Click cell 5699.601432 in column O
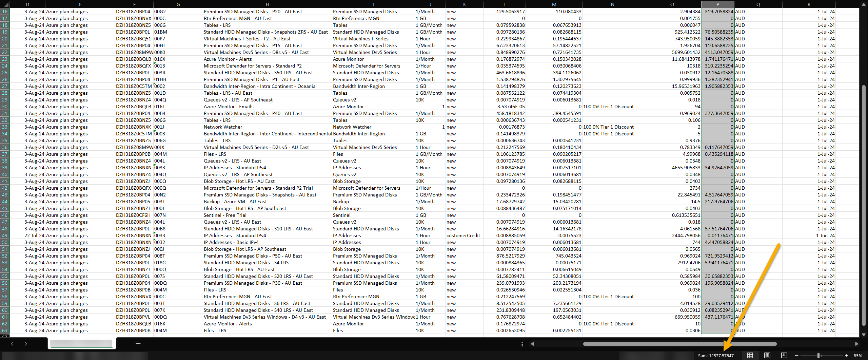The image size is (868, 360). pos(672,52)
